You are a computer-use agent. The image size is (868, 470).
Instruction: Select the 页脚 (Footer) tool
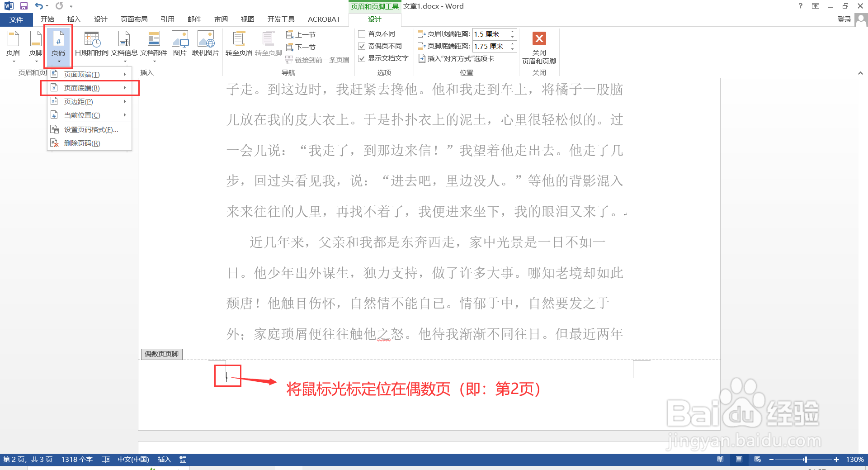pos(35,45)
